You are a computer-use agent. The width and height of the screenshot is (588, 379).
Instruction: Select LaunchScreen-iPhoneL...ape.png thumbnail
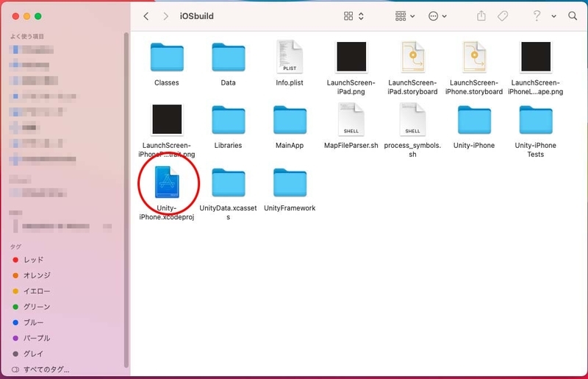536,57
